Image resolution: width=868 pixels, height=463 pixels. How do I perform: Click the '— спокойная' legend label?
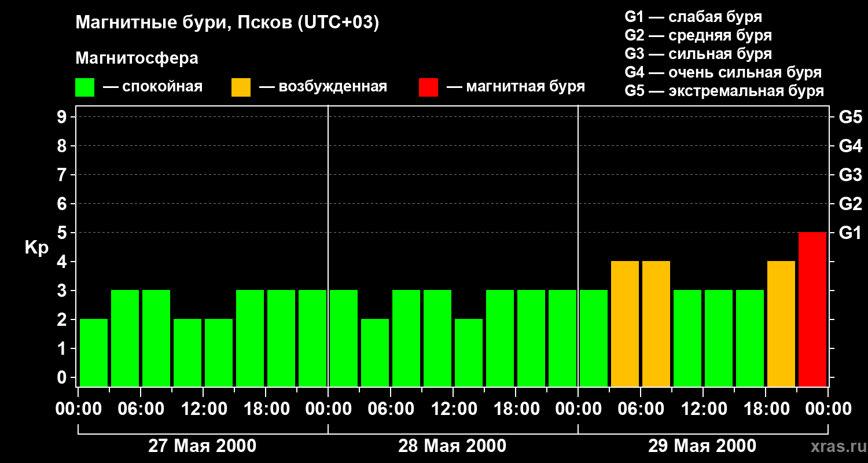pos(153,87)
